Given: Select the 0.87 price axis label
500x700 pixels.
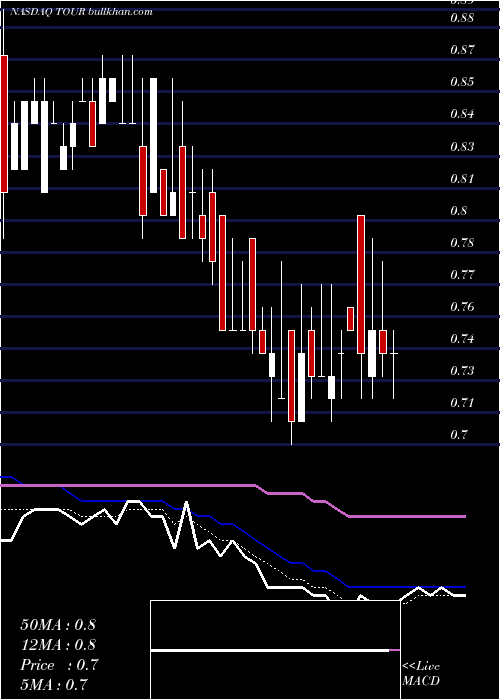Looking at the screenshot, I should tap(462, 50).
